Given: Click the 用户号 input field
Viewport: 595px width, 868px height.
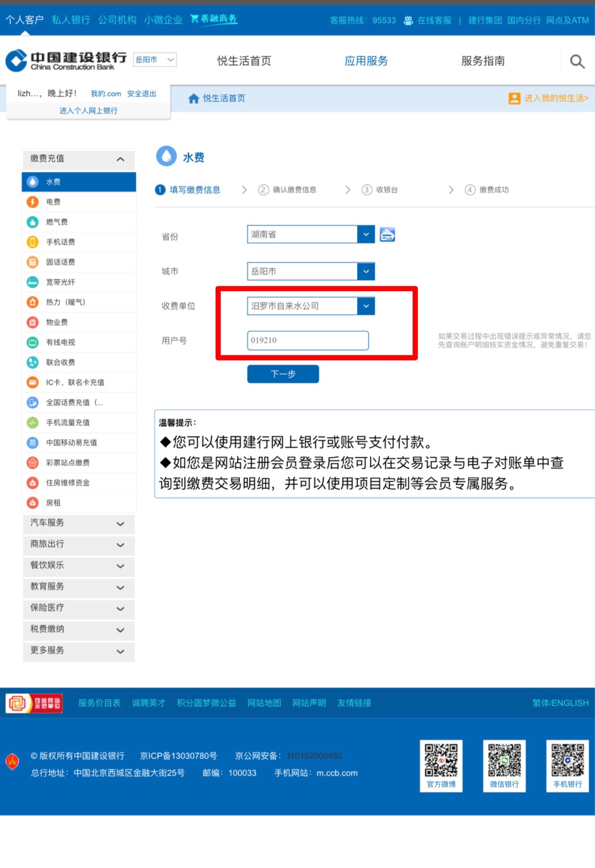Looking at the screenshot, I should point(307,340).
